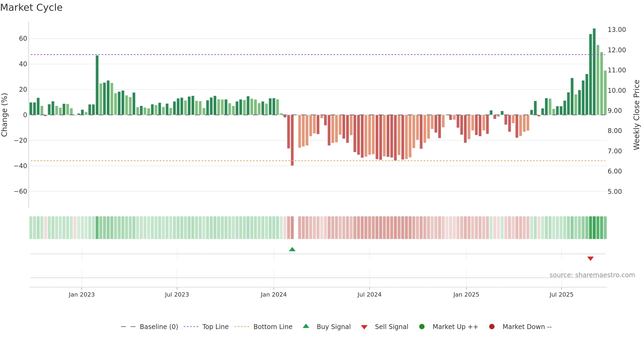This screenshot has height=362, width=644.
Task: Click the 12.00 price axis label
Action: click(x=617, y=50)
